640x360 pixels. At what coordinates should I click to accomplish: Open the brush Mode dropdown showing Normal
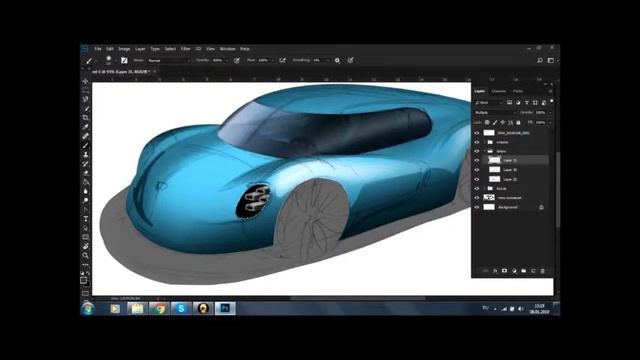point(169,60)
